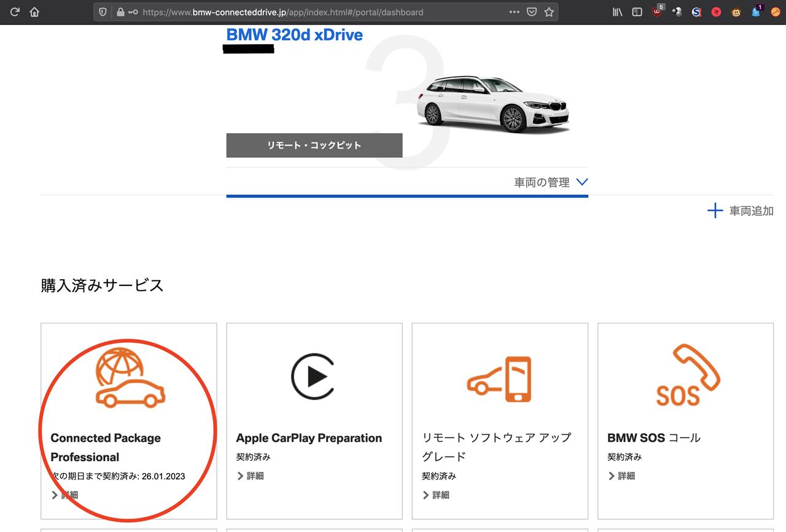The image size is (786, 532).
Task: Select 契約済み status under BMW SOS コール
Action: coord(625,457)
